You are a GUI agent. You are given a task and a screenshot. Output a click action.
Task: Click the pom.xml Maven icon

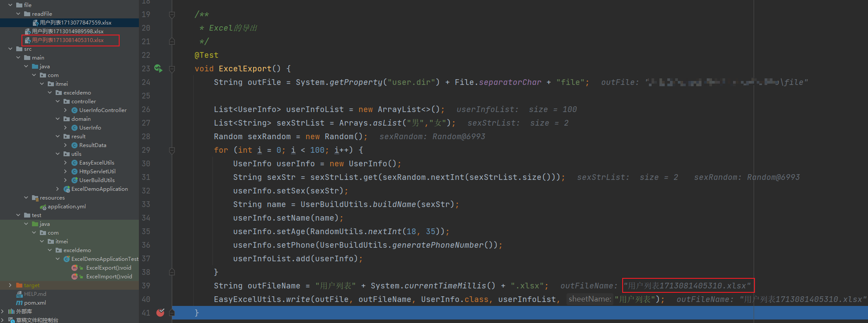click(x=19, y=303)
